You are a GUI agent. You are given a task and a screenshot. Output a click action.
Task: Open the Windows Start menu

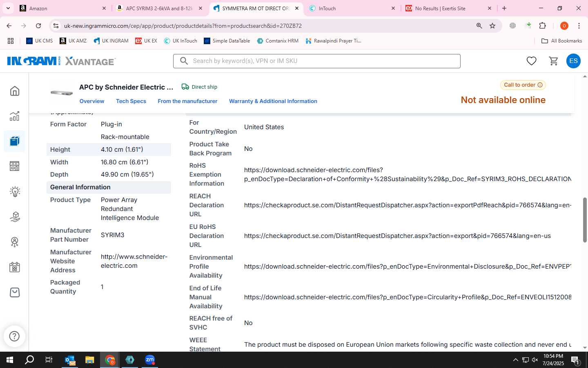pyautogui.click(x=10, y=360)
